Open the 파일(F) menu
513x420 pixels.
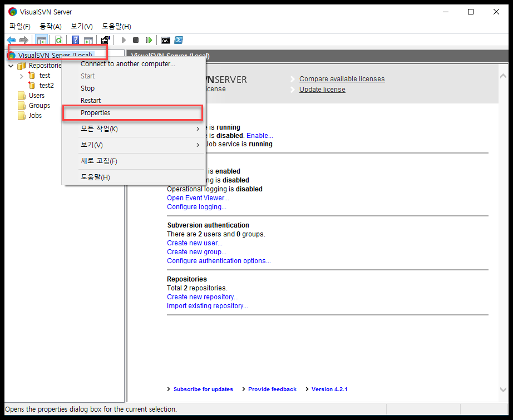19,27
